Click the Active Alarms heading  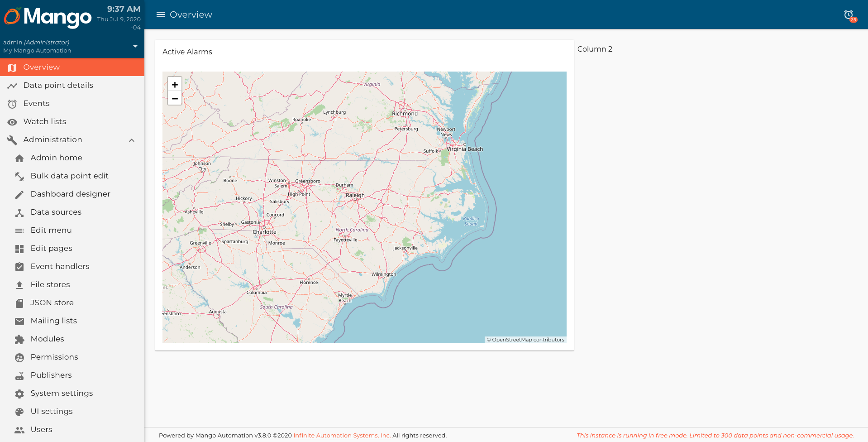coord(187,52)
